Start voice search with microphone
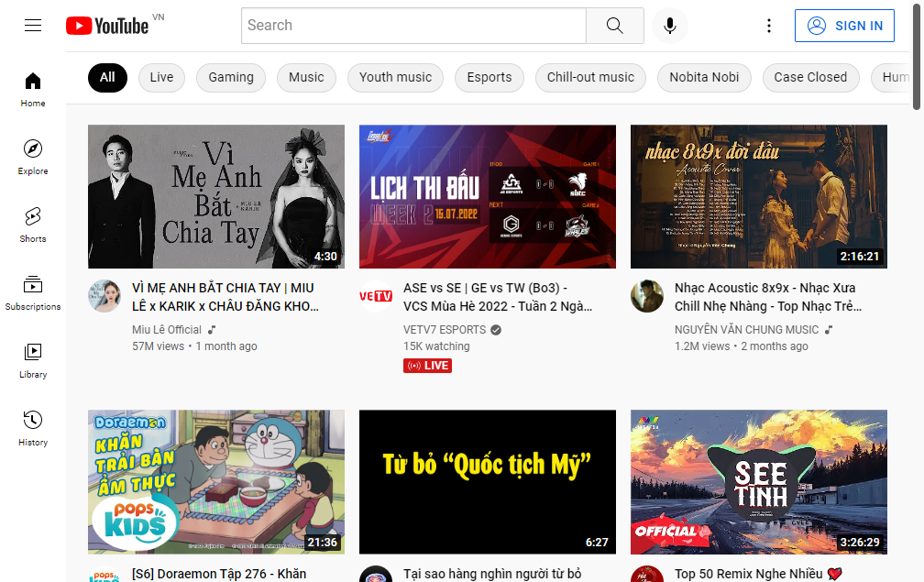This screenshot has width=924, height=582. click(670, 26)
